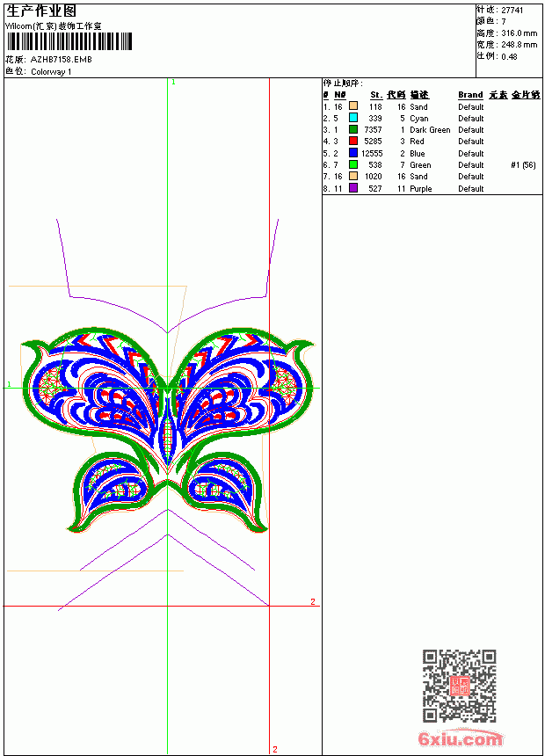Click the St. column header
Screen dimensions: 545x756
point(376,95)
